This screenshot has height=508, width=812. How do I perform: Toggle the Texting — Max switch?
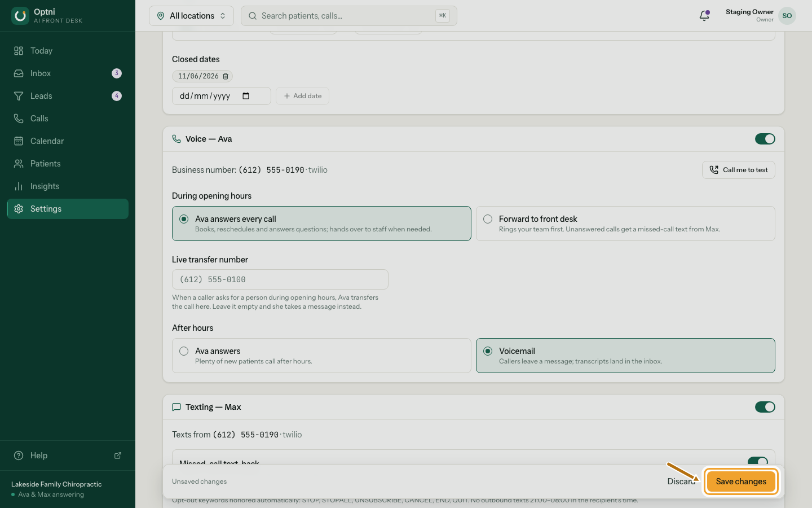click(x=765, y=407)
